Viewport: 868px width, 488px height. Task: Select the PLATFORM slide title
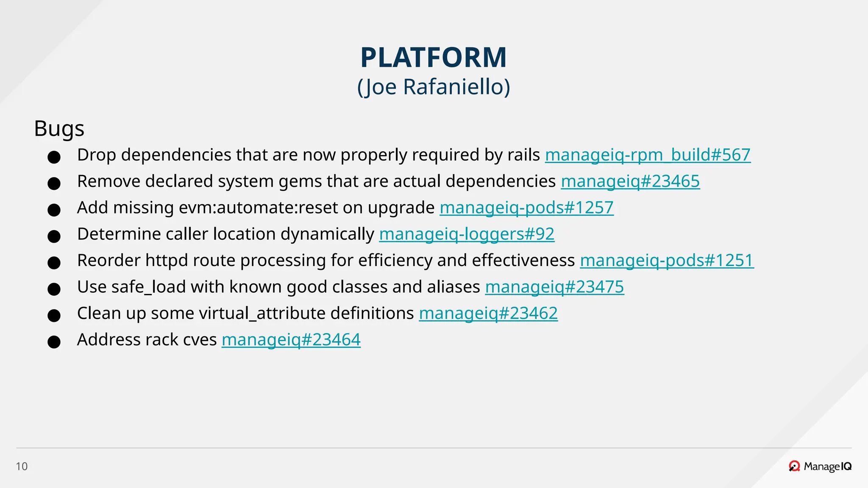pos(434,57)
